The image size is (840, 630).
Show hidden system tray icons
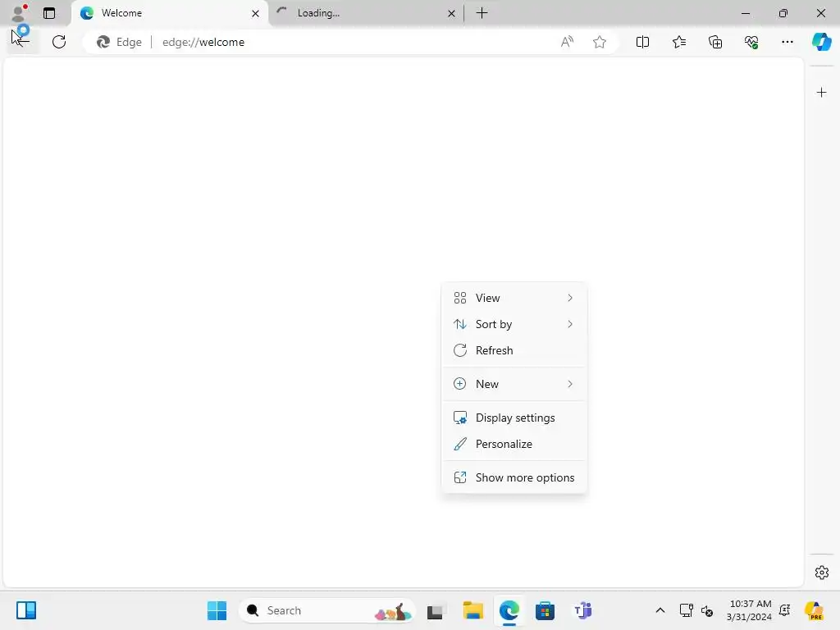click(660, 610)
